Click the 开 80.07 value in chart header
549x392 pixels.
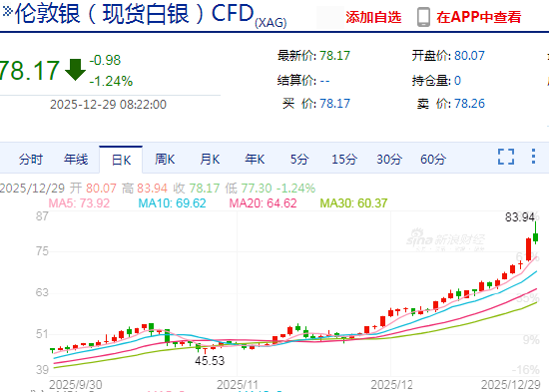click(x=93, y=189)
